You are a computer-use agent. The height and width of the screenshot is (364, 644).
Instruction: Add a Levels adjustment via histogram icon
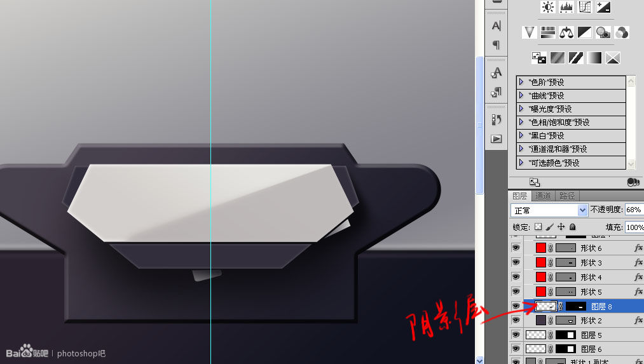coord(566,7)
